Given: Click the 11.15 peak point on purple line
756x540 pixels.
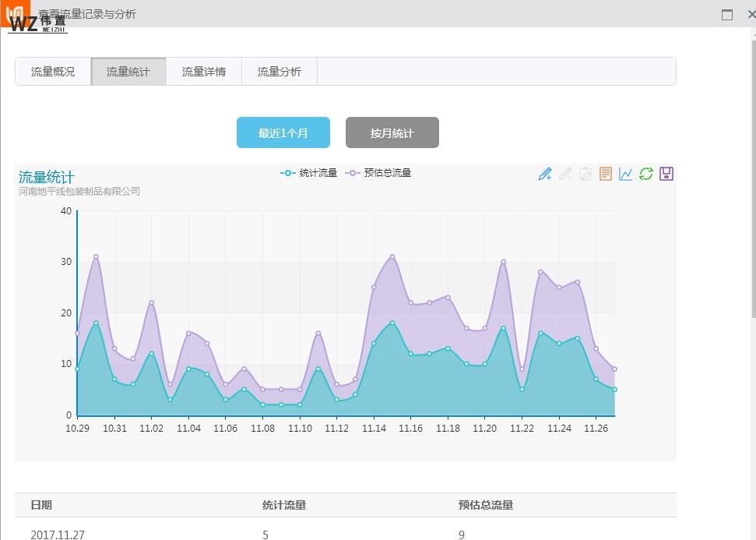Looking at the screenshot, I should (392, 256).
